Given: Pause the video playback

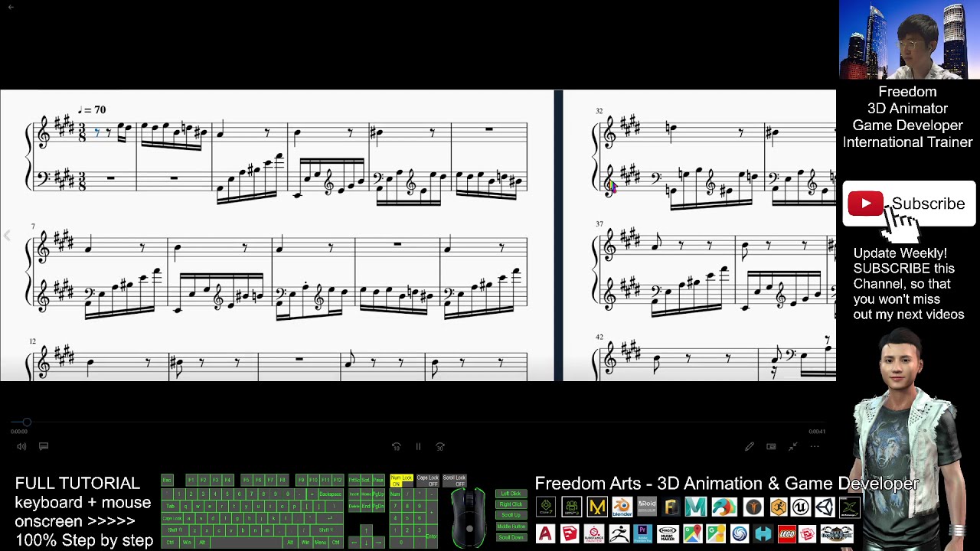Looking at the screenshot, I should 418,446.
